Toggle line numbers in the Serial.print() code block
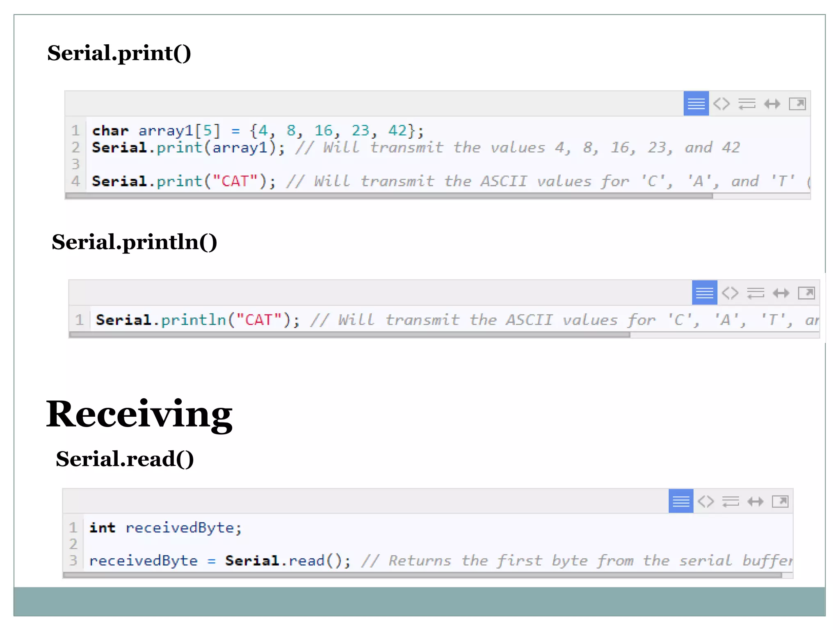The width and height of the screenshot is (840, 630). coord(696,104)
